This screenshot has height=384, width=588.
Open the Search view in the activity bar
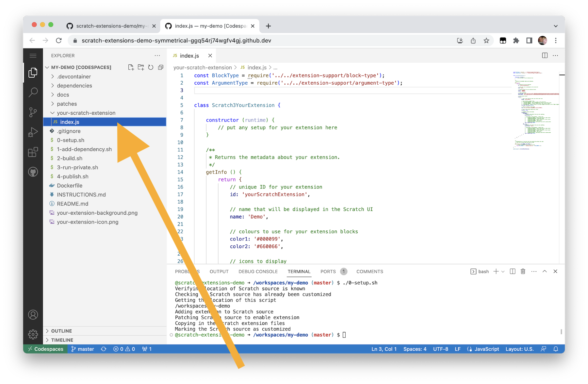click(x=33, y=92)
